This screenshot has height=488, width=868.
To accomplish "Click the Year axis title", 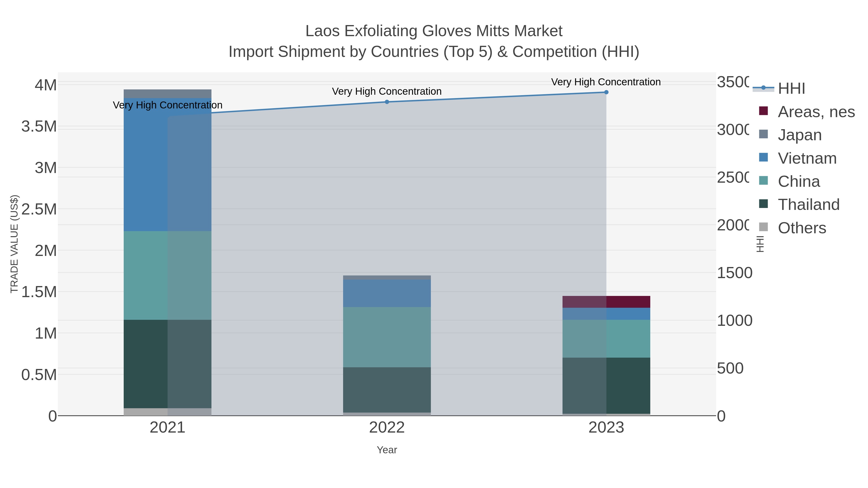I will point(387,450).
